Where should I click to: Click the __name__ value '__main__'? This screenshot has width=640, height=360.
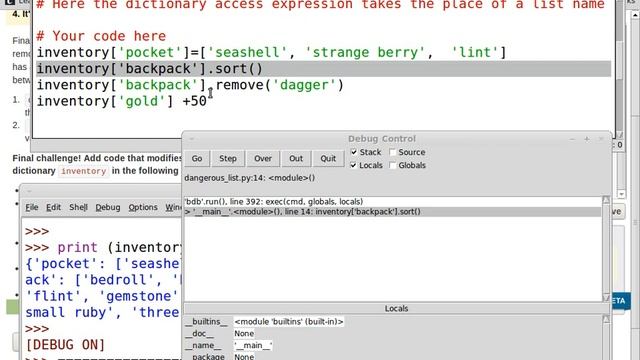point(253,345)
